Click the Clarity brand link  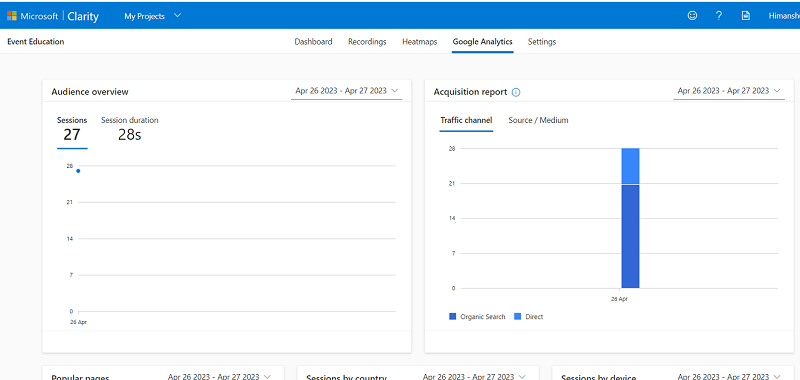pos(83,16)
